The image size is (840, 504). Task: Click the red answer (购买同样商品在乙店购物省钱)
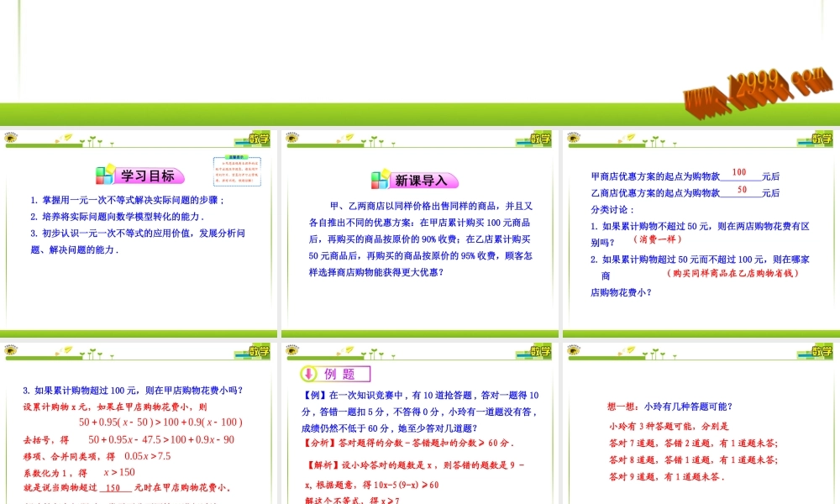732,273
